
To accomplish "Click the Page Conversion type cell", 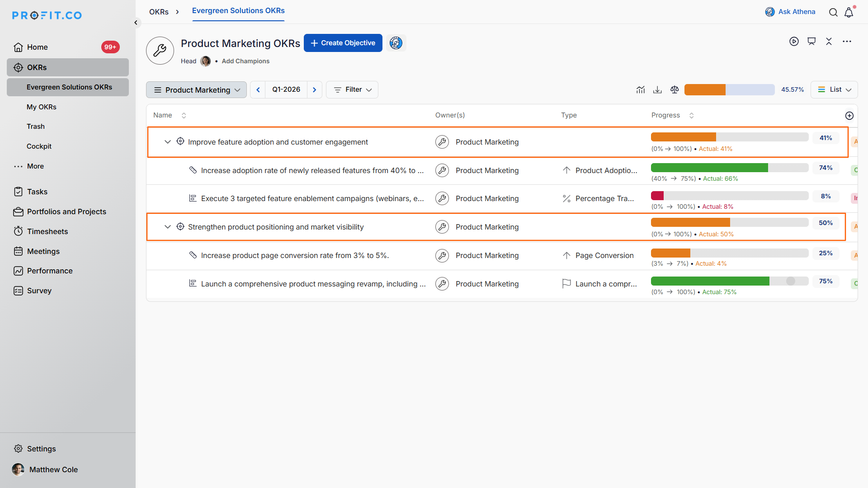I will pyautogui.click(x=598, y=255).
